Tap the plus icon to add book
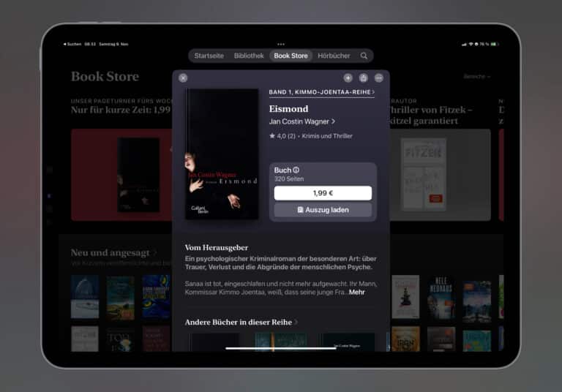 348,78
